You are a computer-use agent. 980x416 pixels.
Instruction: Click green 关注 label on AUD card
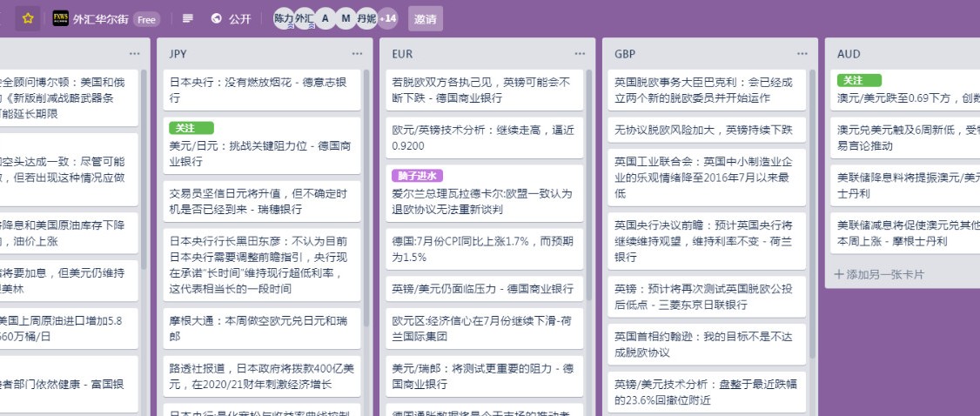[x=859, y=81]
